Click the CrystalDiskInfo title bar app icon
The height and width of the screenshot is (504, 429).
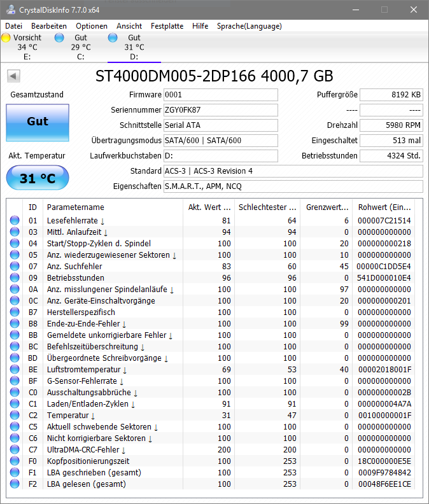coord(11,10)
